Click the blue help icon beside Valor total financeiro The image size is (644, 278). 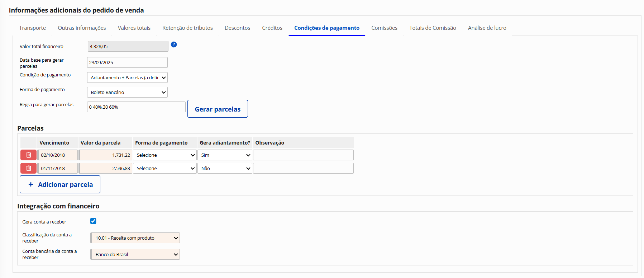coord(174,44)
